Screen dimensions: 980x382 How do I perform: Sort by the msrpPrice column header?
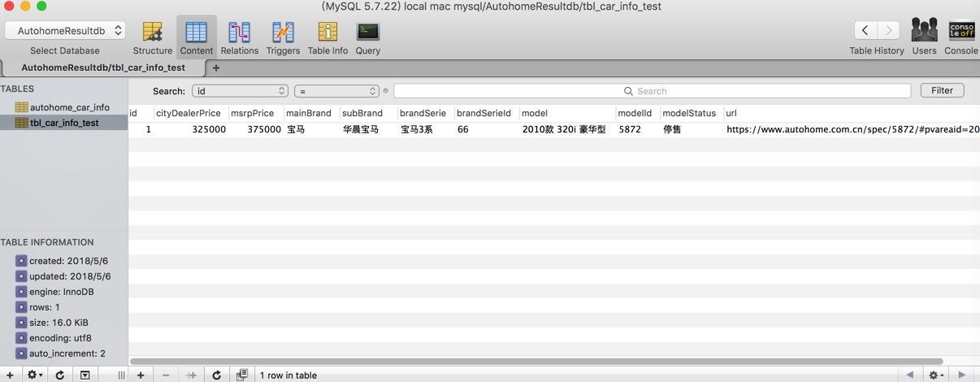pos(255,113)
